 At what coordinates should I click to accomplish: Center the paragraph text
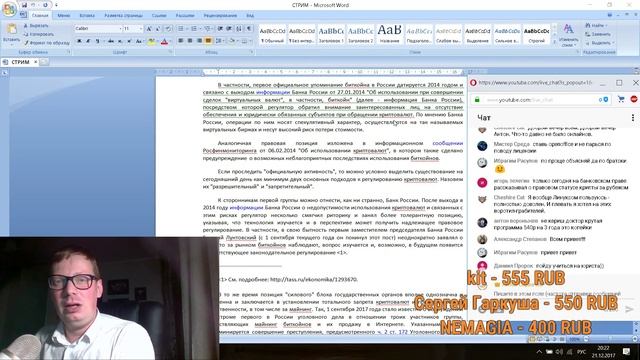pos(190,41)
